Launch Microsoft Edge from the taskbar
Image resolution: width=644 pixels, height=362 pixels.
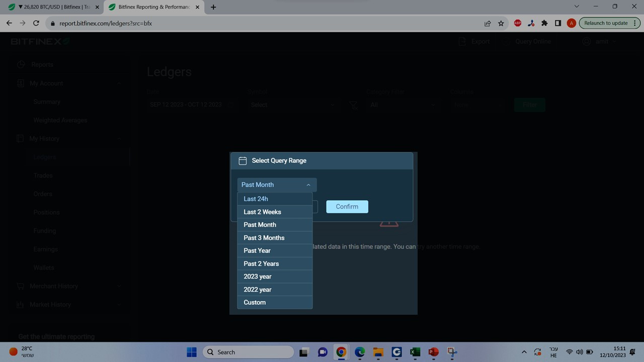pyautogui.click(x=359, y=352)
